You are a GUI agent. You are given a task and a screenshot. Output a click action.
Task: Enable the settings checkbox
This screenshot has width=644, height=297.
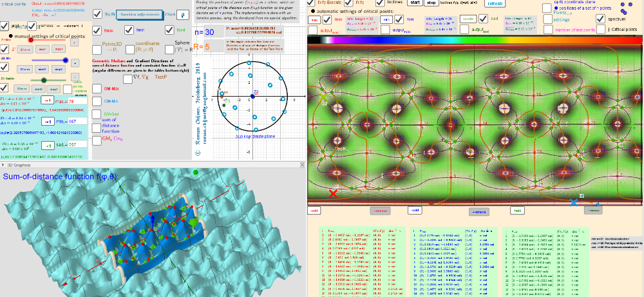coord(548,19)
